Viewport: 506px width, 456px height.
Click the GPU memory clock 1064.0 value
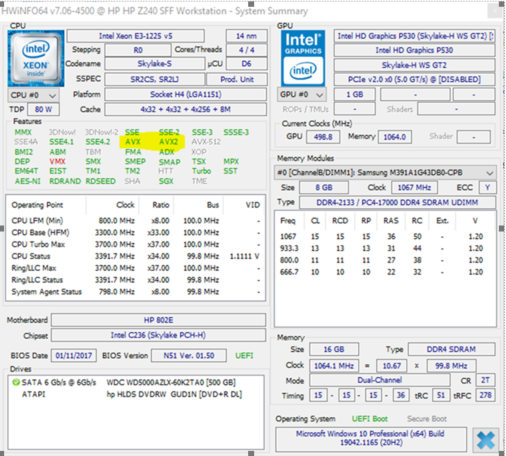pyautogui.click(x=395, y=137)
